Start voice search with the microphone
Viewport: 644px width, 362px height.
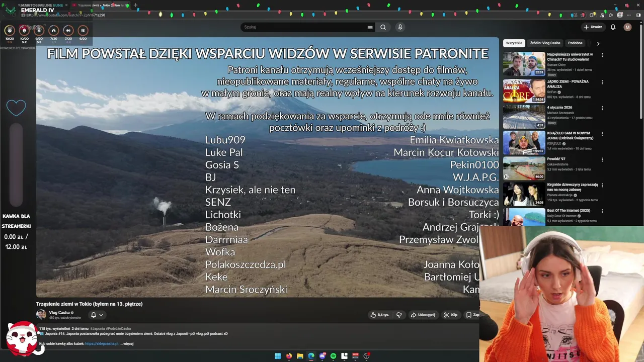coord(400,27)
